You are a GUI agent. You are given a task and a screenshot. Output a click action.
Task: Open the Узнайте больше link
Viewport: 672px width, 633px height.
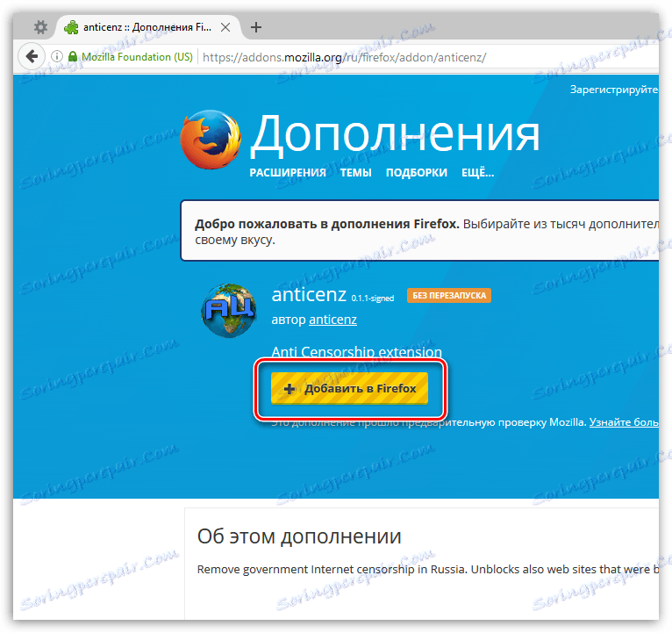(624, 422)
